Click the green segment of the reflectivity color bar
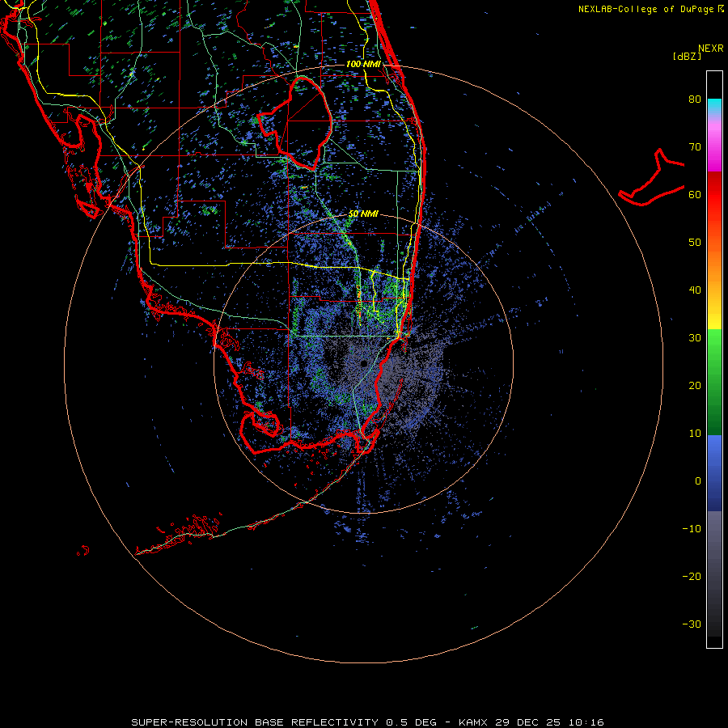The width and height of the screenshot is (728, 728). (714, 383)
